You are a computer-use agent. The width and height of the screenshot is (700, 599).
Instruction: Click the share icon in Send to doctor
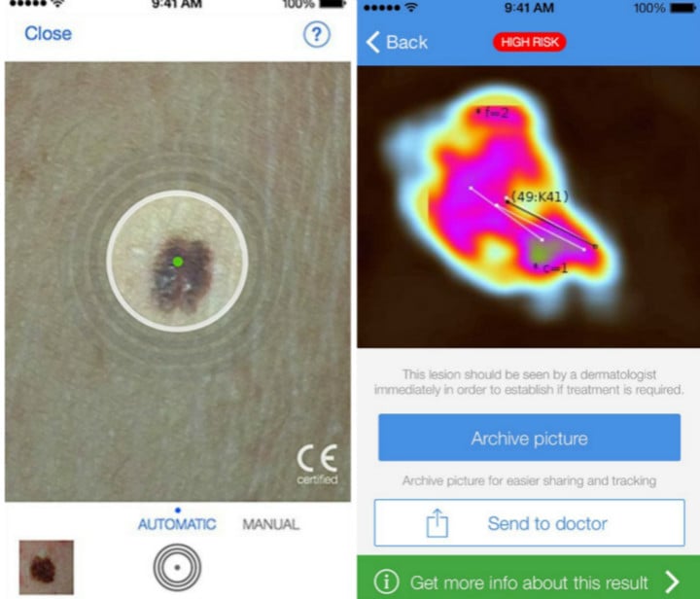[437, 523]
